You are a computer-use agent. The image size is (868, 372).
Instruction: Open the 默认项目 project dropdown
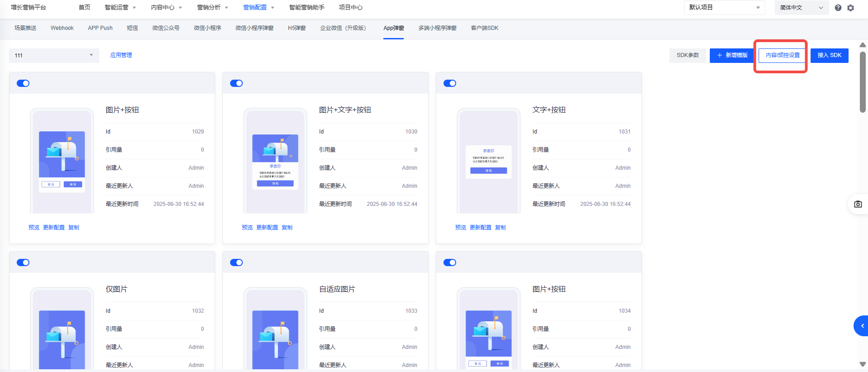[x=724, y=8]
